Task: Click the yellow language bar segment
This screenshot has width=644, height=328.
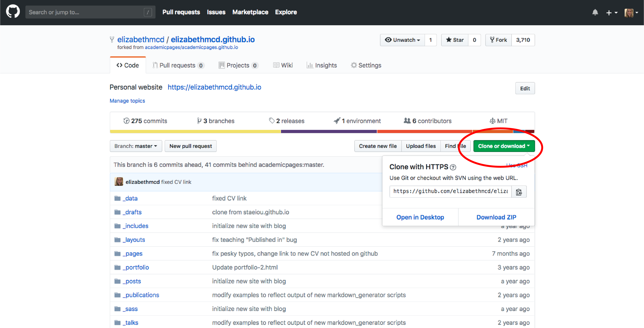Action: pos(195,131)
